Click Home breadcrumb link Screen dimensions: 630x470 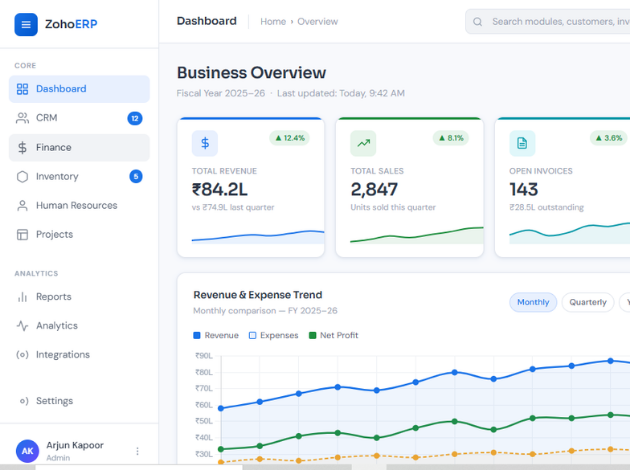pos(273,22)
